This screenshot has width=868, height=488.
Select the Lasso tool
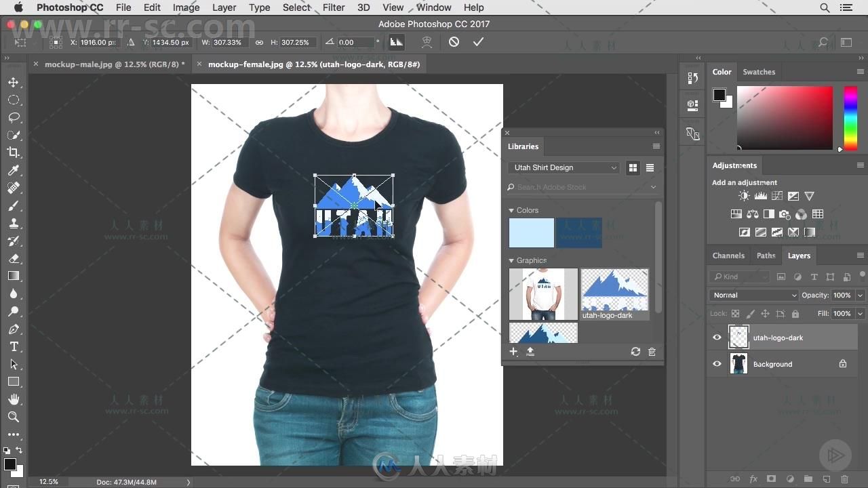[x=13, y=117]
